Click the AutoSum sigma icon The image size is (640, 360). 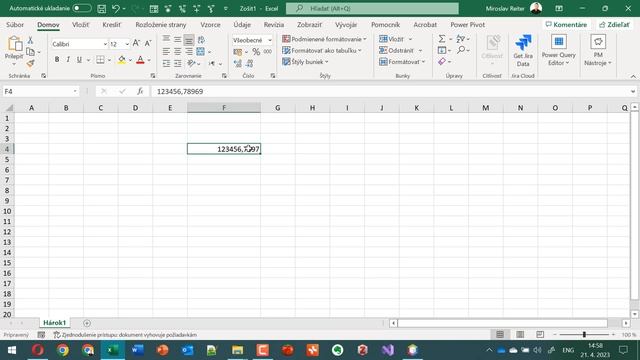pyautogui.click(x=442, y=39)
